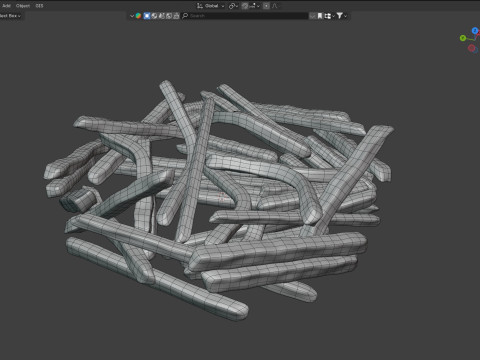Open the dropdown arrow beside the funnel filter
This screenshot has width=480, height=360.
(x=346, y=16)
